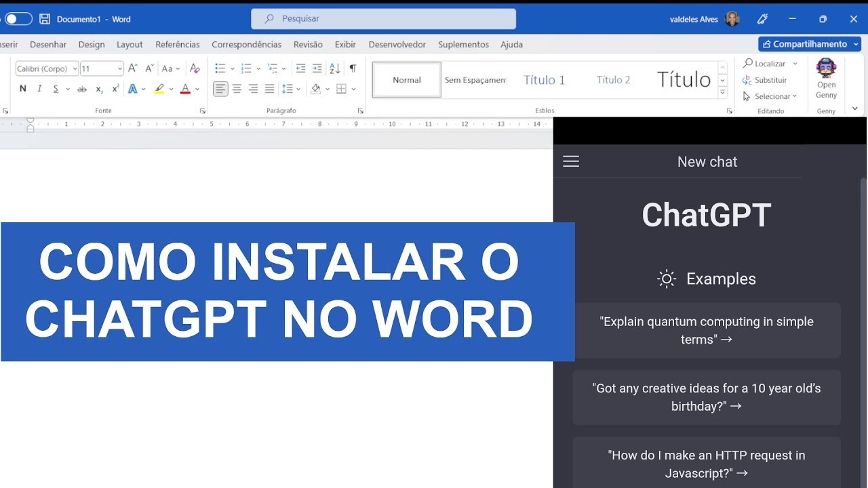Image resolution: width=868 pixels, height=488 pixels.
Task: Open the Suplementos tab
Action: pyautogui.click(x=463, y=45)
